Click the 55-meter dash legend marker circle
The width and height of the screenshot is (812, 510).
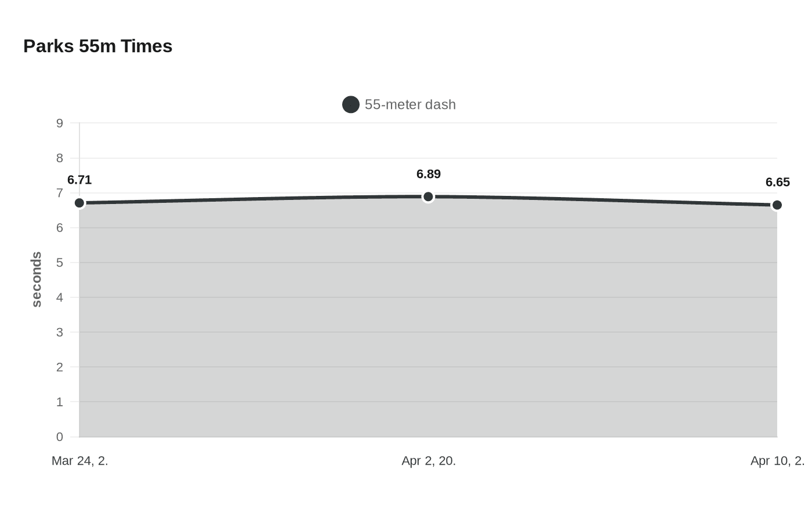351,105
